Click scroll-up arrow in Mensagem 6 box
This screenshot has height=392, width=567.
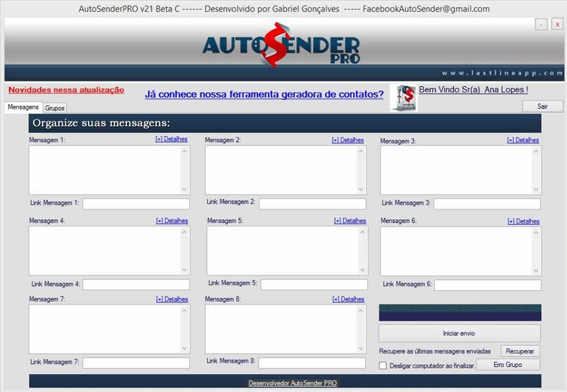(536, 233)
